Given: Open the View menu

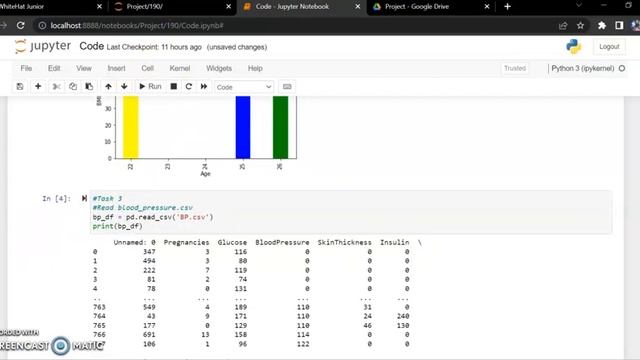Looking at the screenshot, I should click(84, 68).
